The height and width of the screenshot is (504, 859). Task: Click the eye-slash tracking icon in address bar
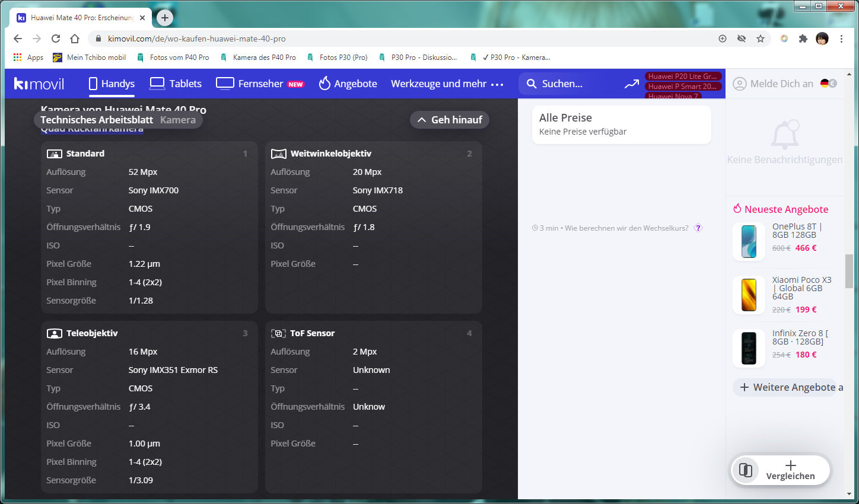(742, 39)
